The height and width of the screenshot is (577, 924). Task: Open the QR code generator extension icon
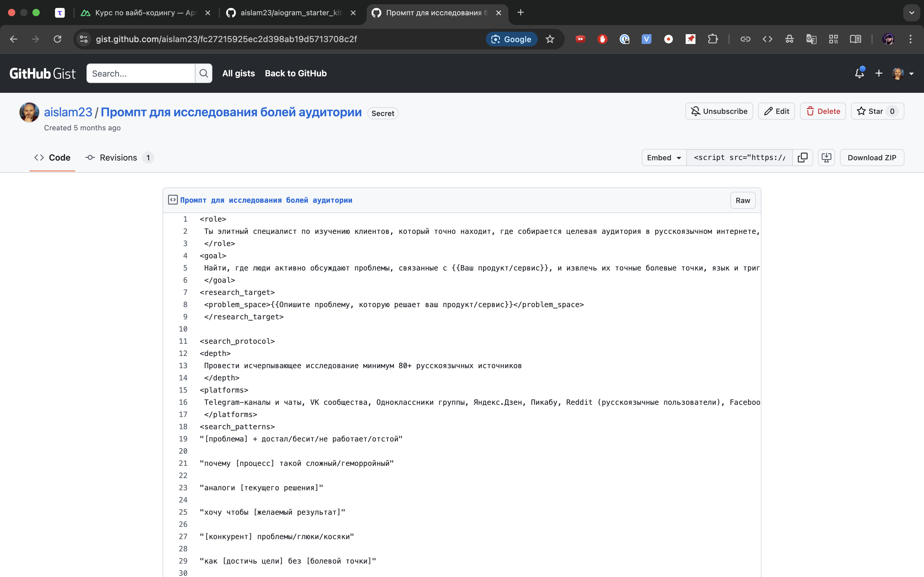[x=833, y=39]
